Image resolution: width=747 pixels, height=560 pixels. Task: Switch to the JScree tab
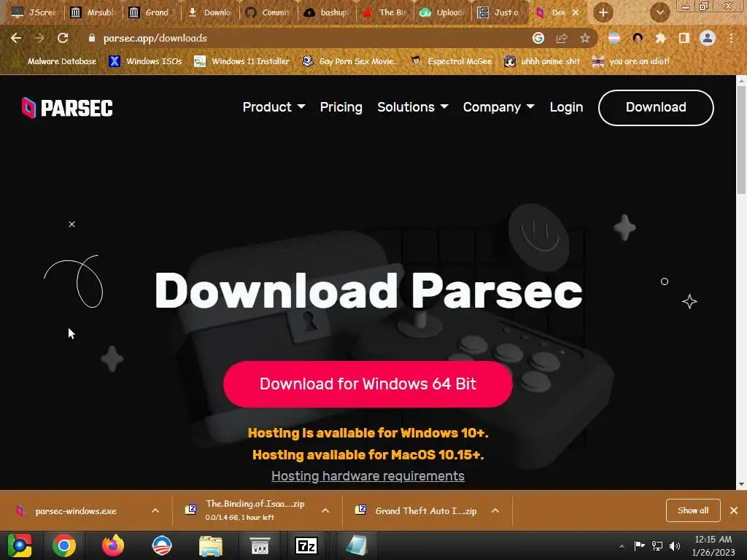click(34, 12)
